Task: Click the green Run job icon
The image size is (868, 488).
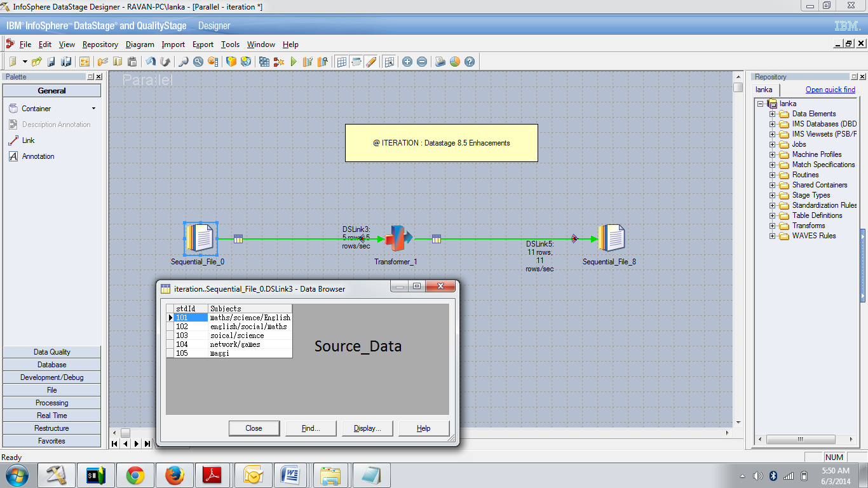Action: pyautogui.click(x=294, y=62)
